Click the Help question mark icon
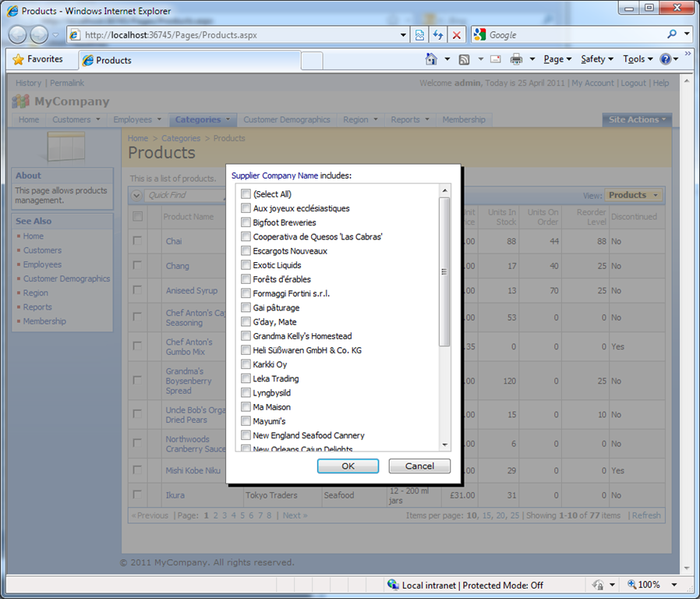Viewport: 700px width, 599px height. point(665,59)
